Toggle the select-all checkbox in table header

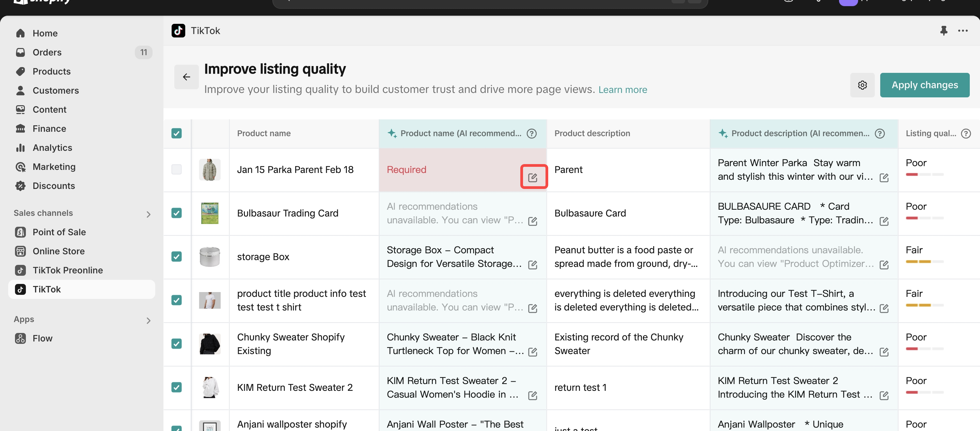tap(176, 133)
